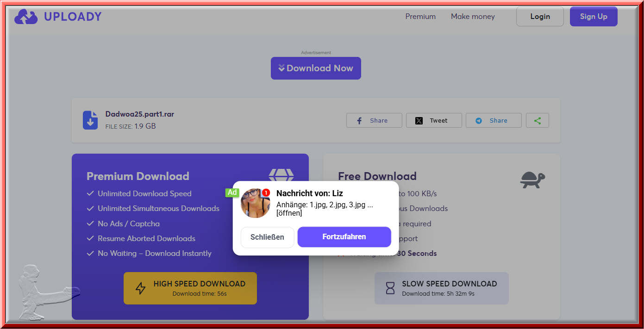Viewport: 644px width, 329px height.
Task: Click the green share icon button
Action: (x=538, y=120)
